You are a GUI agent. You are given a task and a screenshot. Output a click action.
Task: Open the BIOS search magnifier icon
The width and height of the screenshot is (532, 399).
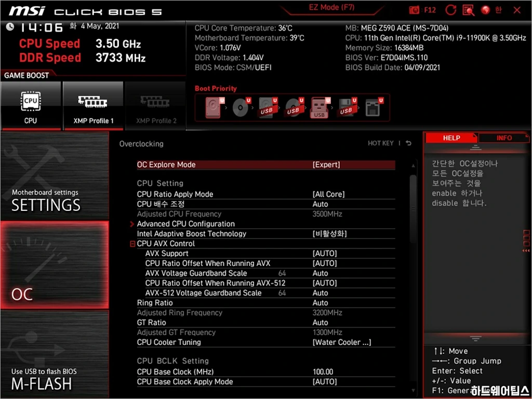coord(468,10)
